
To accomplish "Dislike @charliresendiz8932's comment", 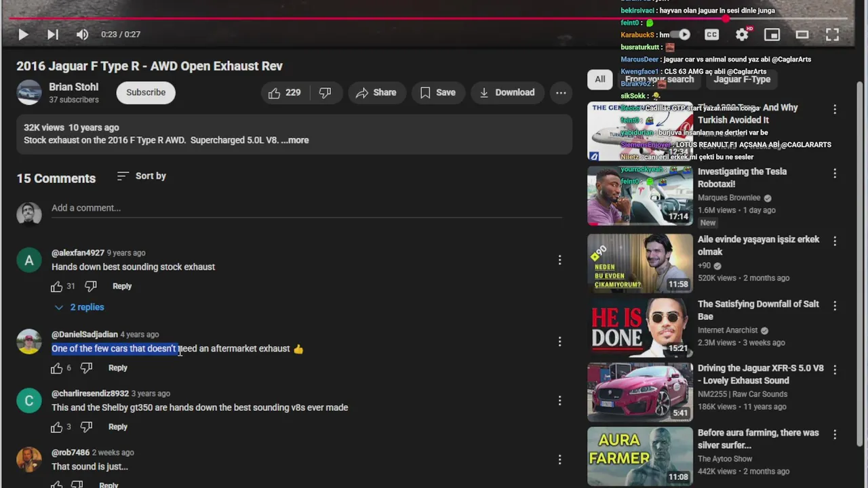I will tap(86, 427).
